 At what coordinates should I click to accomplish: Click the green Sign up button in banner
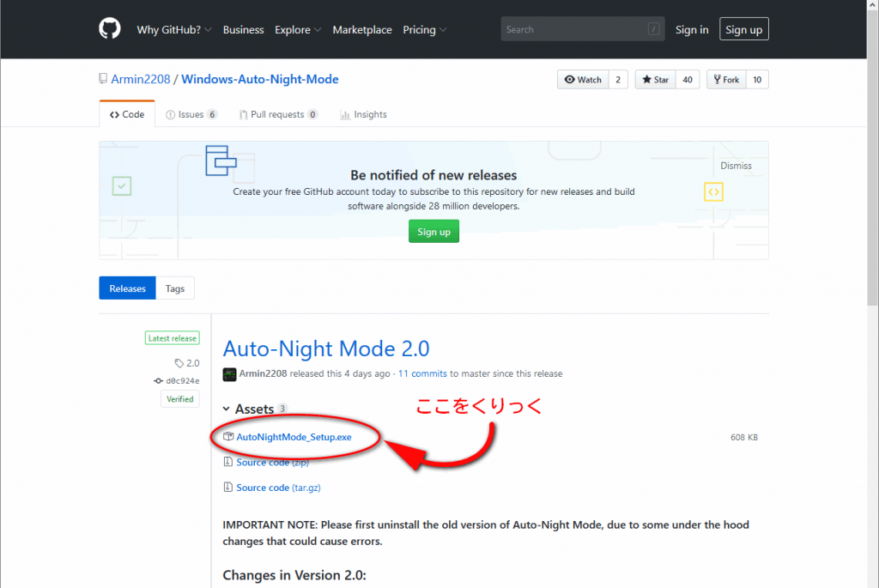(x=433, y=232)
